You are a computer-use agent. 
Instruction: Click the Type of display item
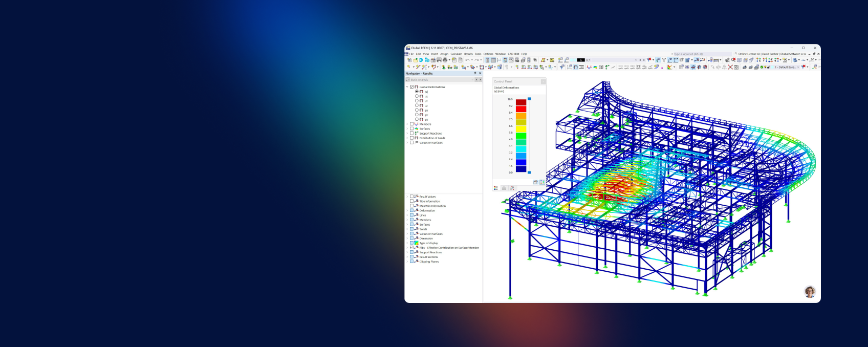click(x=428, y=243)
